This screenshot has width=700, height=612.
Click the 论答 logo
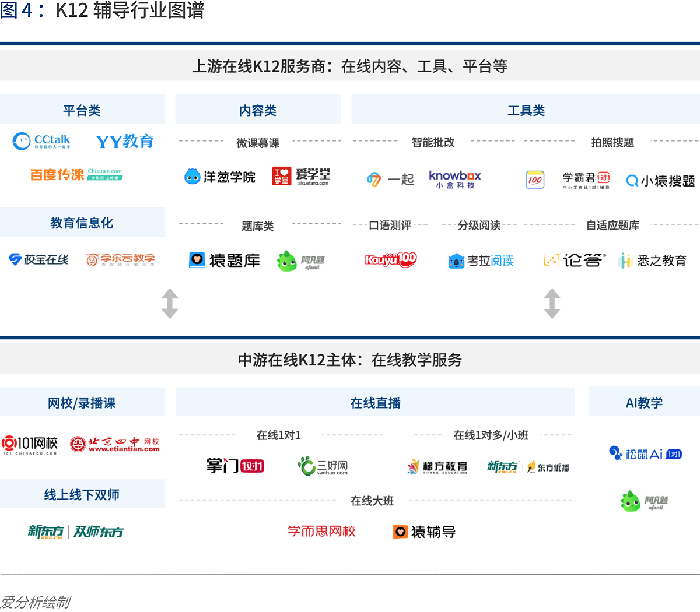(575, 260)
